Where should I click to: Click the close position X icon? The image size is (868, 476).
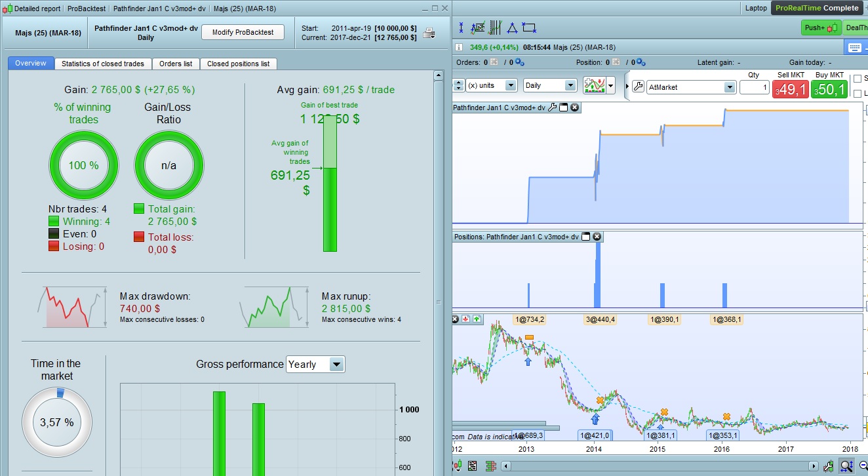point(616,62)
